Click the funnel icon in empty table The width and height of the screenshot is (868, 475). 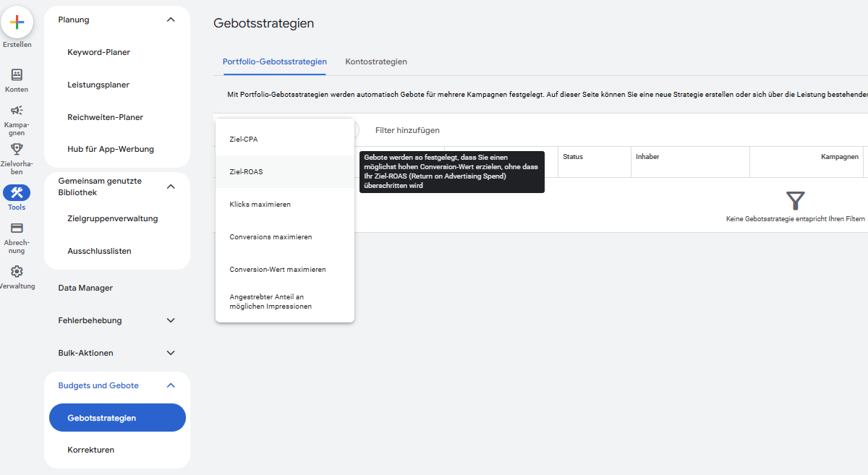pos(795,201)
